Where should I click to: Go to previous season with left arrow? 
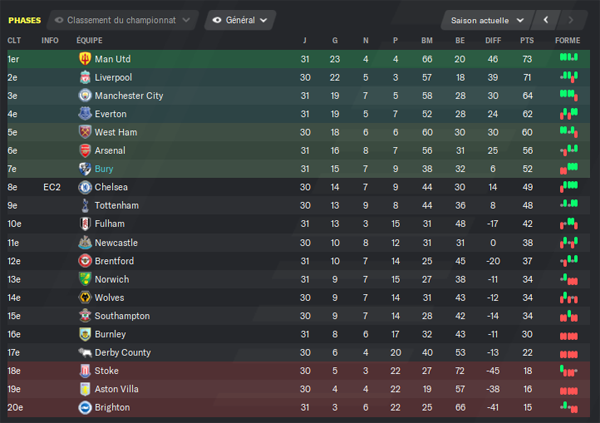pyautogui.click(x=546, y=20)
